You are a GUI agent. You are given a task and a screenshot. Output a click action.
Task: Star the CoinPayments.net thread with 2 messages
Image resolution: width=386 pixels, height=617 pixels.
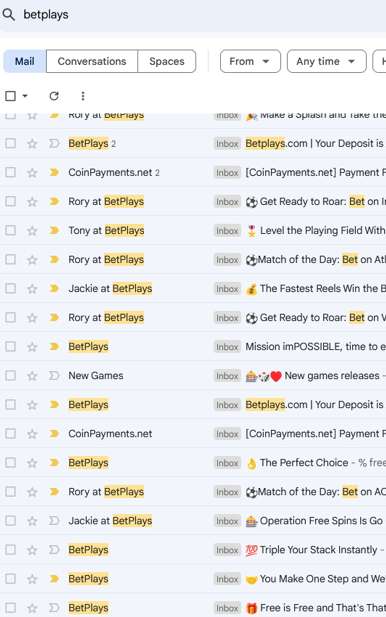click(32, 173)
